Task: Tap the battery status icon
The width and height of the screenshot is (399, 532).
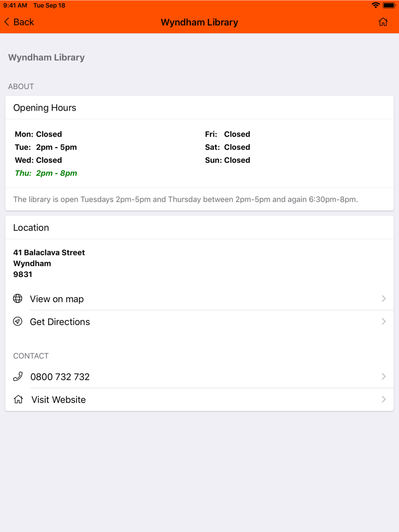Action: [x=389, y=5]
